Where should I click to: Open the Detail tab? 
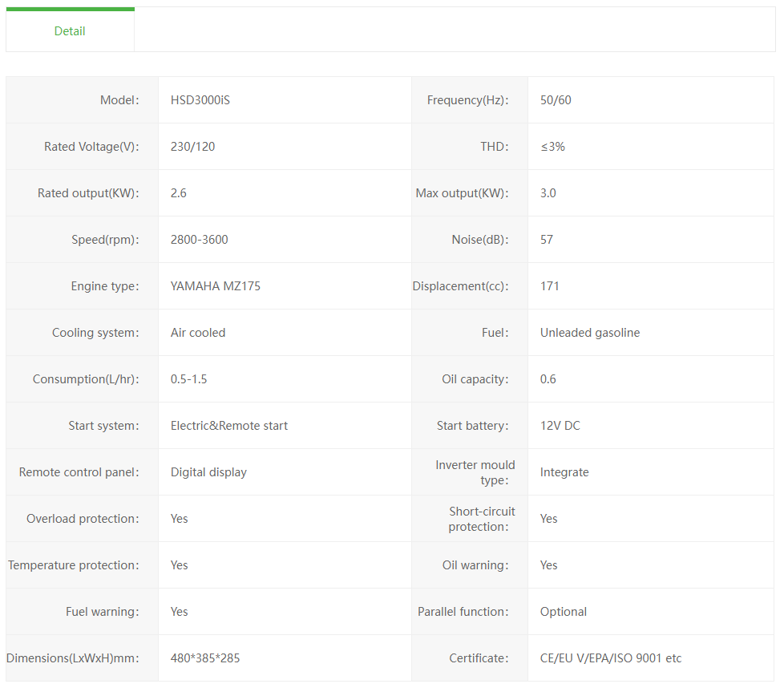click(x=70, y=31)
